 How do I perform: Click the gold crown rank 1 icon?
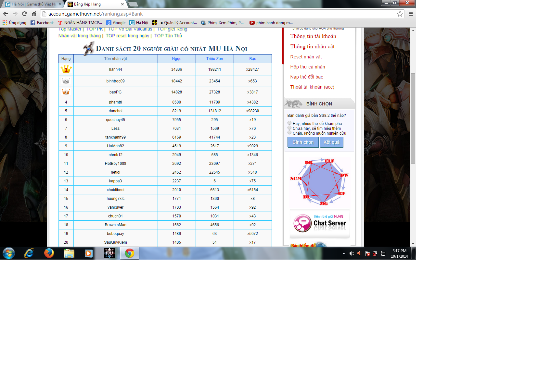pos(66,69)
